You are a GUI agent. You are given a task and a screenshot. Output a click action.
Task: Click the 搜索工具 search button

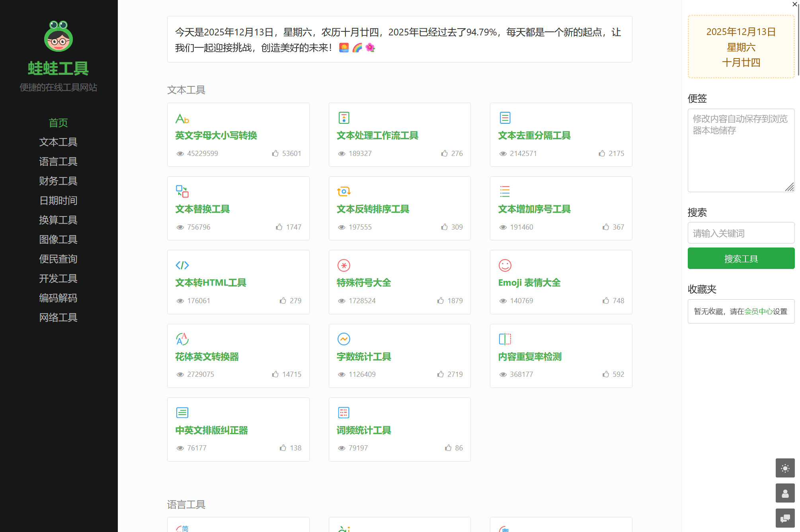pyautogui.click(x=741, y=258)
